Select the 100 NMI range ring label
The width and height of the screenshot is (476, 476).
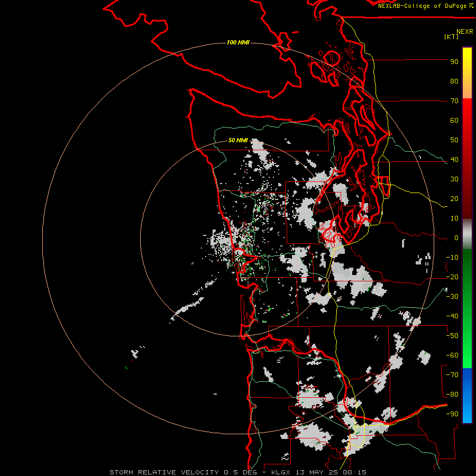[x=238, y=42]
